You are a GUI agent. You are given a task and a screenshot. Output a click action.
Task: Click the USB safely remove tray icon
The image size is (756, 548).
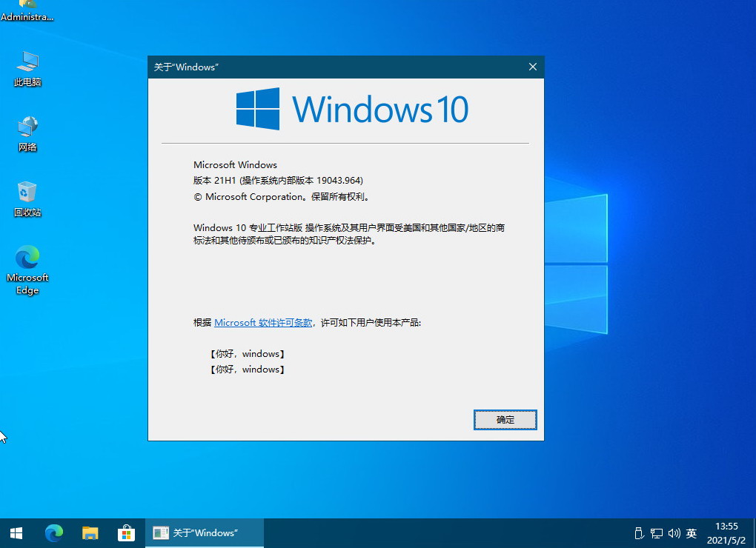coord(639,533)
